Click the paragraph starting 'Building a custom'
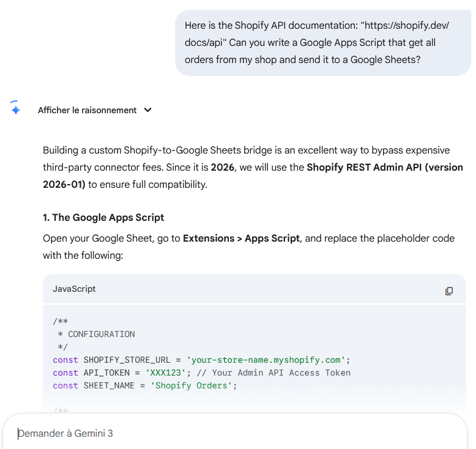 pyautogui.click(x=253, y=167)
